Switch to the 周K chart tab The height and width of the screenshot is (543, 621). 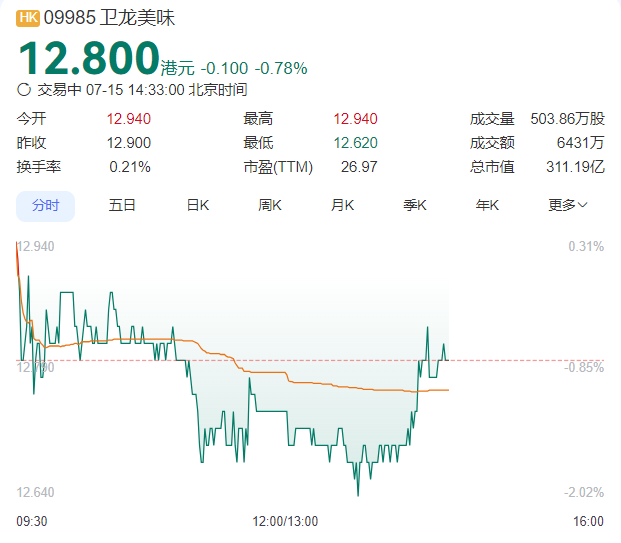(270, 206)
